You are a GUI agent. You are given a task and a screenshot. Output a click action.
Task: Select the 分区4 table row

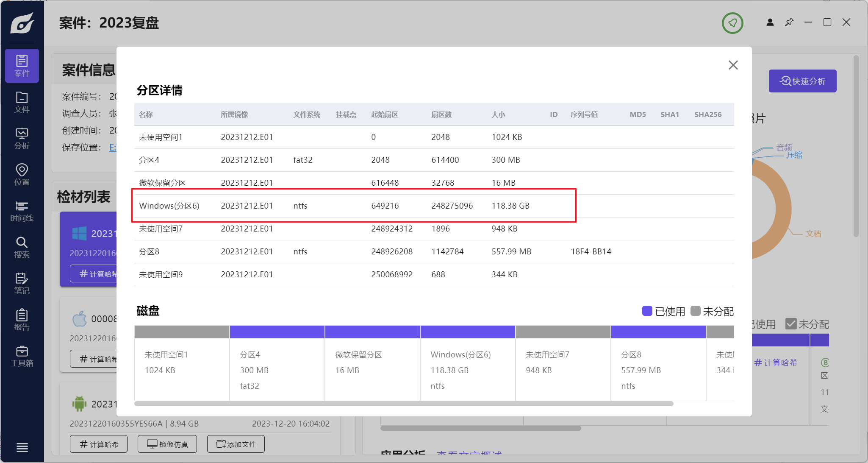pyautogui.click(x=434, y=160)
